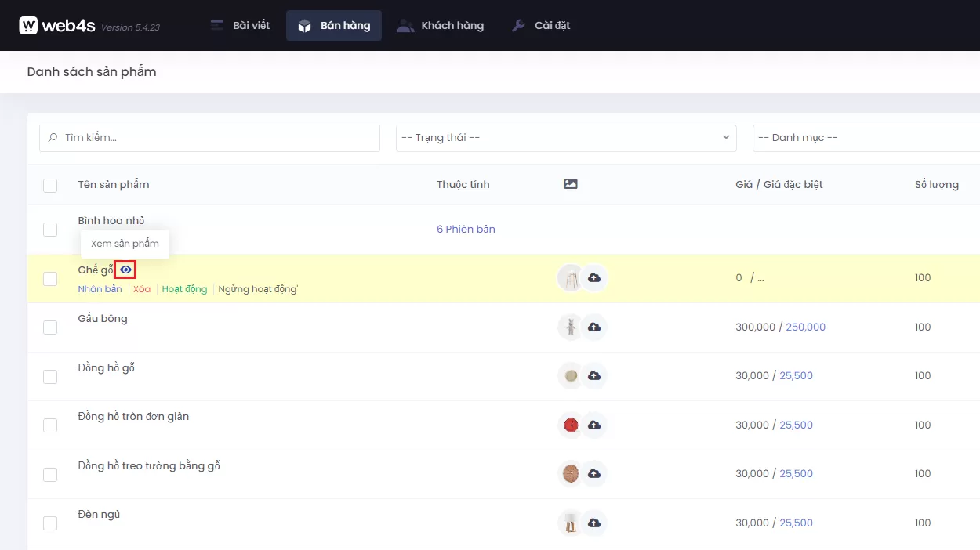Click the Tìm kiếm search field
Screen dimensions: 980x550
click(x=209, y=138)
